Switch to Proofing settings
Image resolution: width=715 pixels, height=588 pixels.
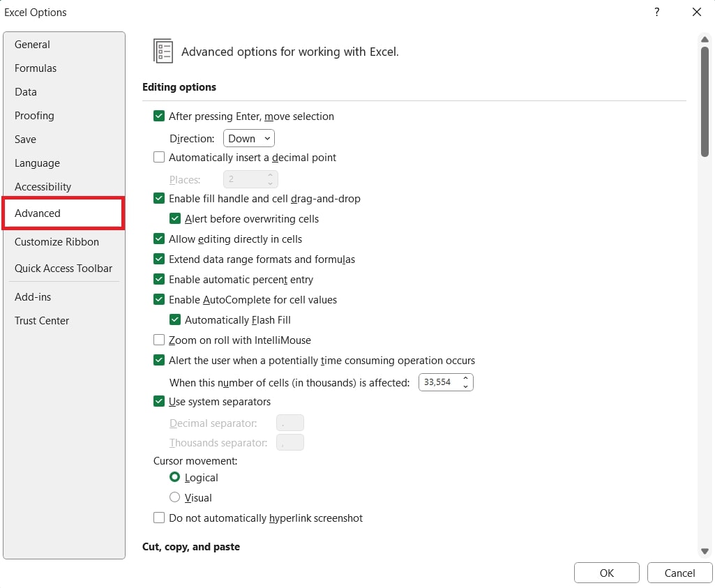pyautogui.click(x=64, y=116)
